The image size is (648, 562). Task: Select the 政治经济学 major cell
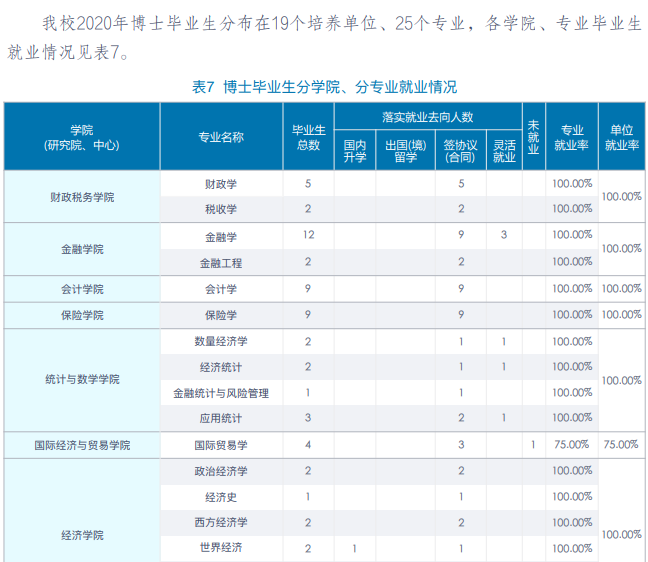(x=221, y=471)
